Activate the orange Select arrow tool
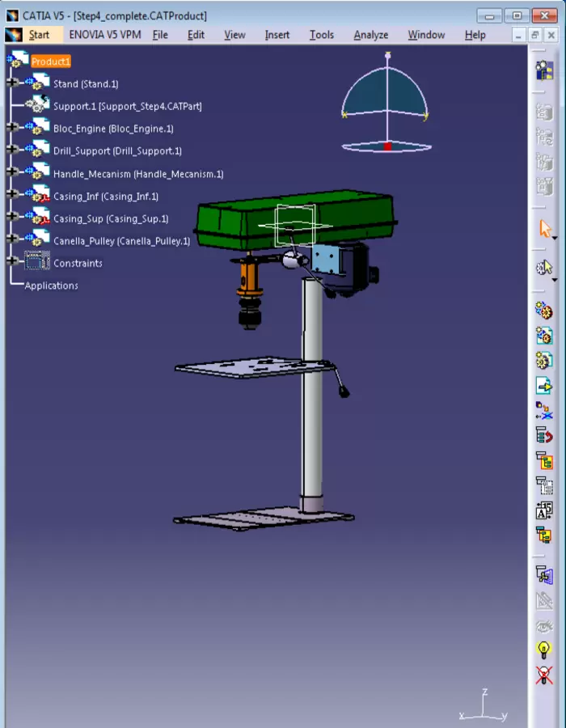Screen dimensions: 566x728 click(545, 230)
